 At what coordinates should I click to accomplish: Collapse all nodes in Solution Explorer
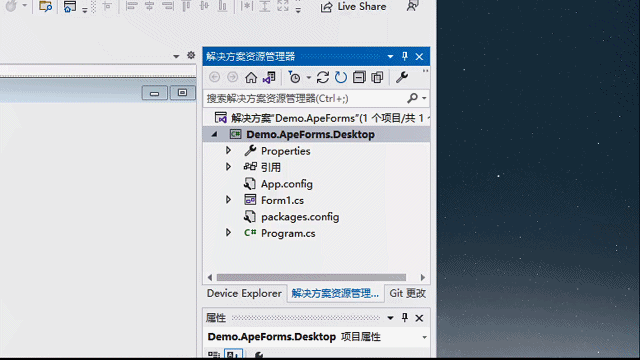tap(359, 77)
